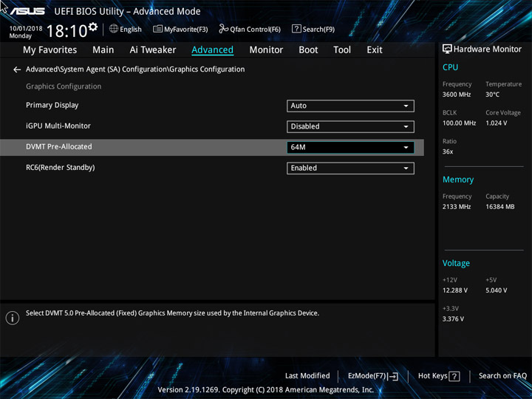532x399 pixels.
Task: Click the EzMode(F7) switch arrow icon
Action: [x=392, y=376]
